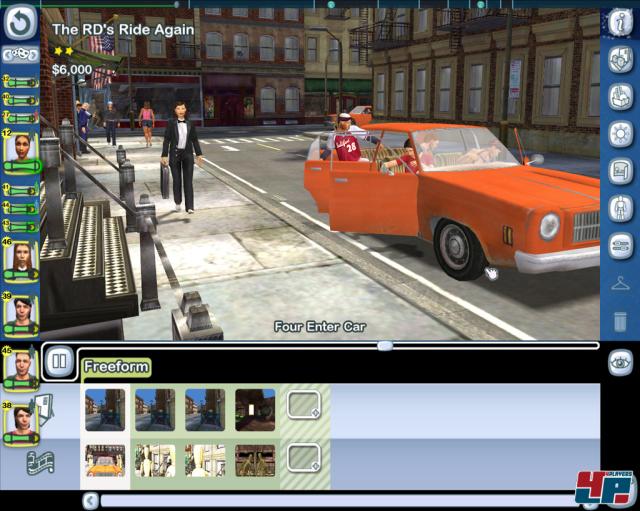Open the info button in top right
This screenshot has height=511, width=640.
(620, 24)
